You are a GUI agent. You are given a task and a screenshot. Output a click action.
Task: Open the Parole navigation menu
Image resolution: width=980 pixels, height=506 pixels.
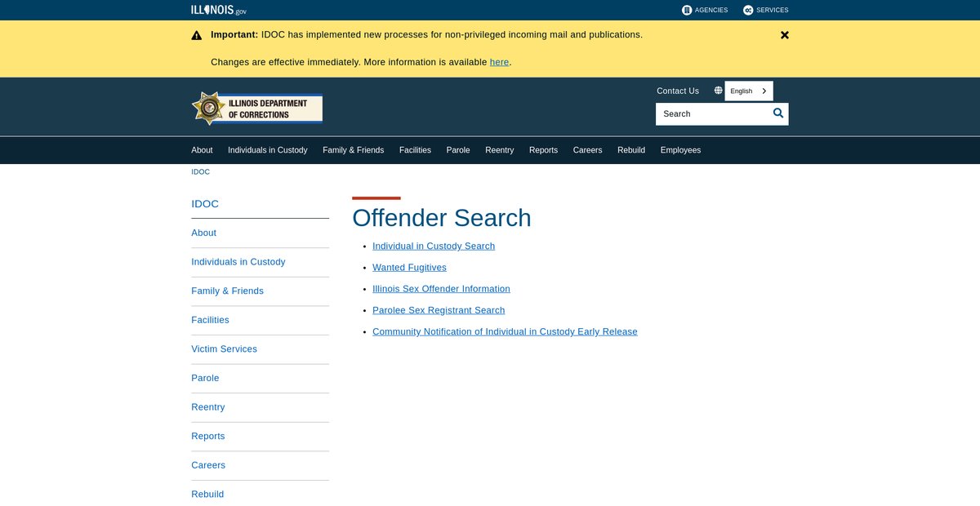pyautogui.click(x=458, y=150)
